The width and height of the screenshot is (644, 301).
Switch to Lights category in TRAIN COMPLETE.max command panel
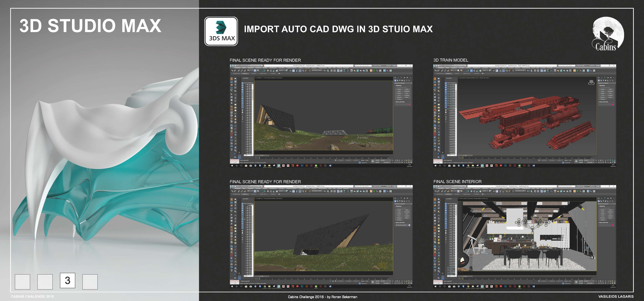(604, 81)
